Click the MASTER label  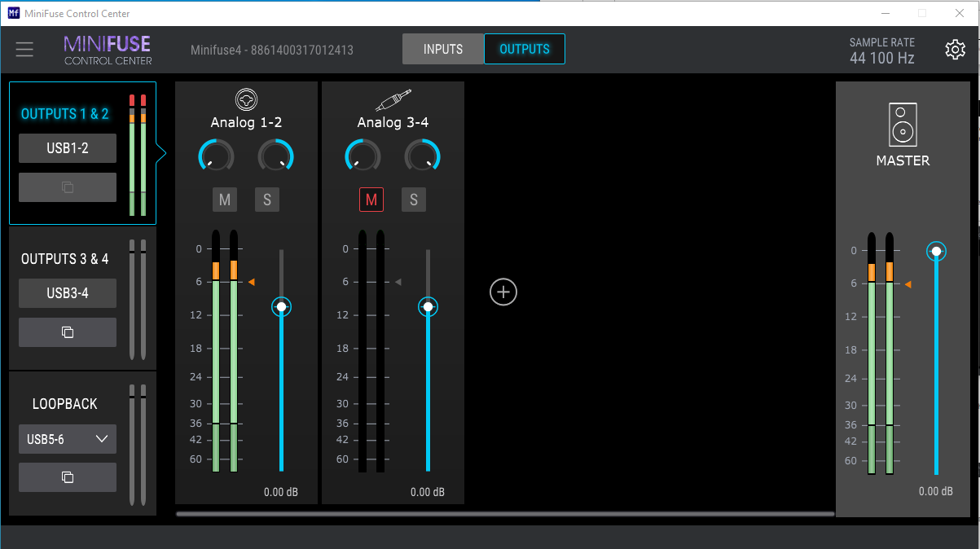click(x=903, y=160)
